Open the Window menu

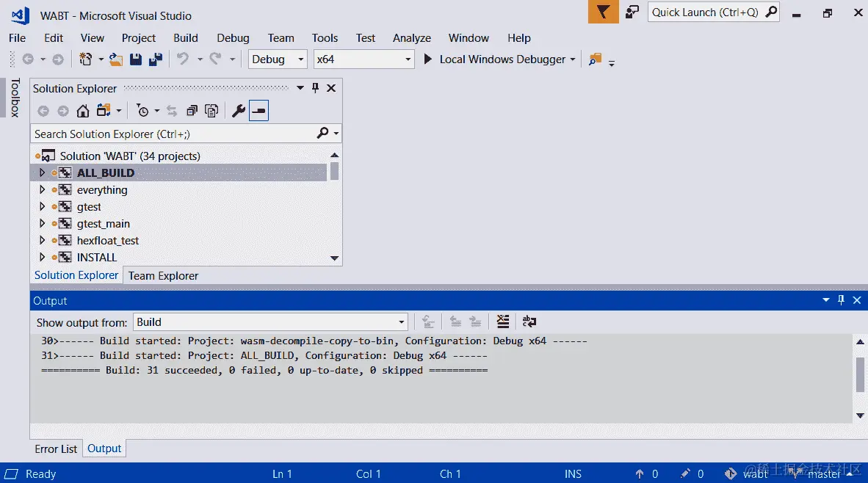[469, 37]
